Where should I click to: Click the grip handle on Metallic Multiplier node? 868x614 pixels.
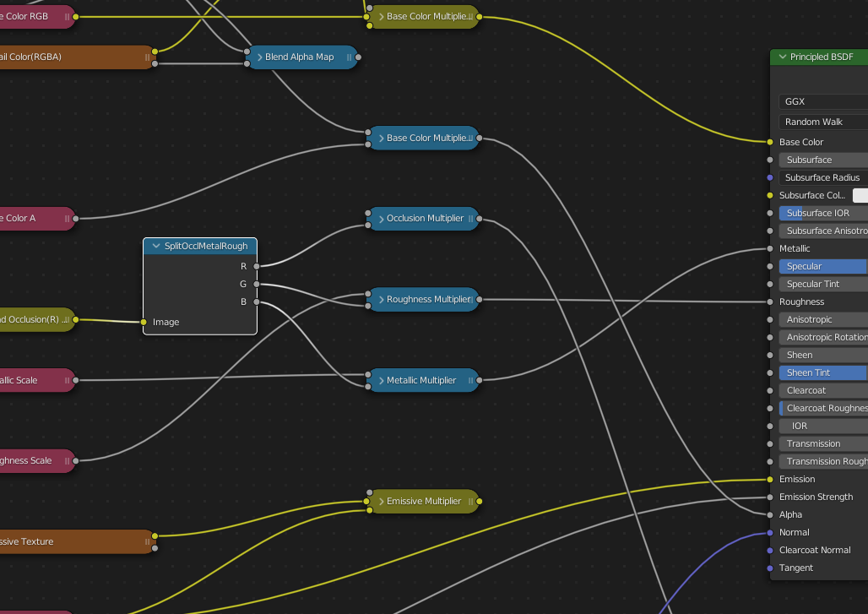click(470, 381)
